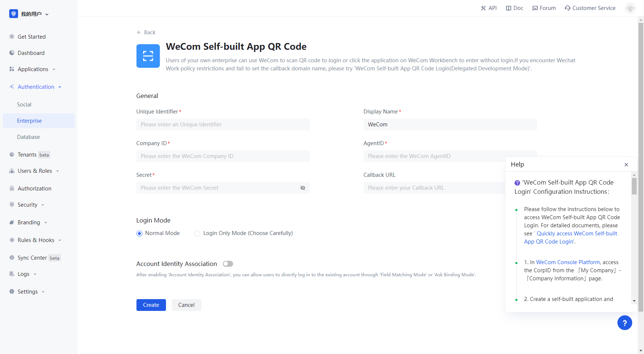Viewport: 644px width, 354px height.
Task: Click the Tenants beta sidebar icon
Action: [12, 154]
